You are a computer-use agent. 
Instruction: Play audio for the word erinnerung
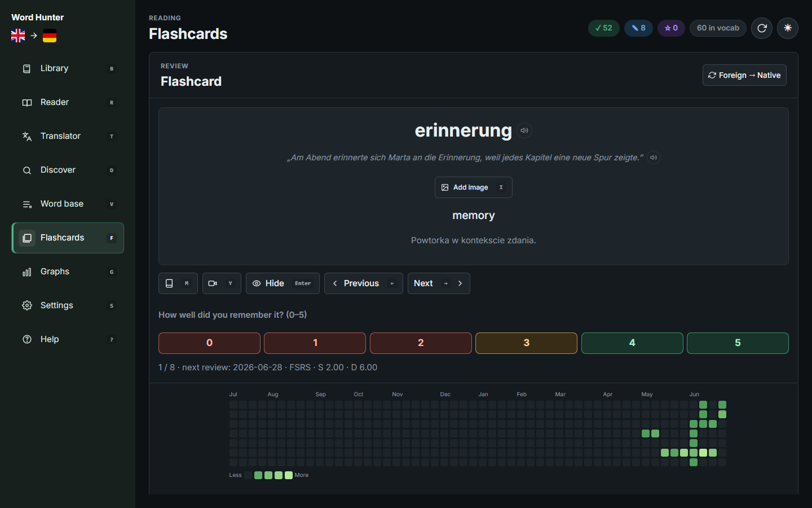pos(524,130)
